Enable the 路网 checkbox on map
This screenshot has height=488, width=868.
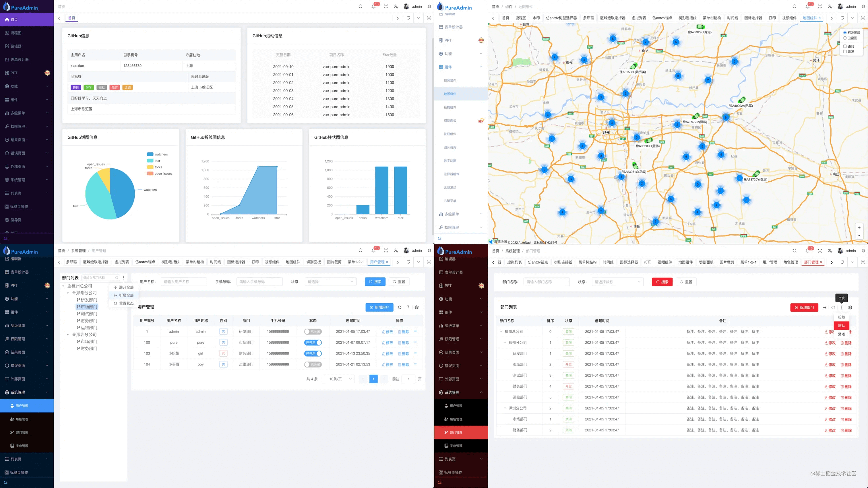click(845, 46)
